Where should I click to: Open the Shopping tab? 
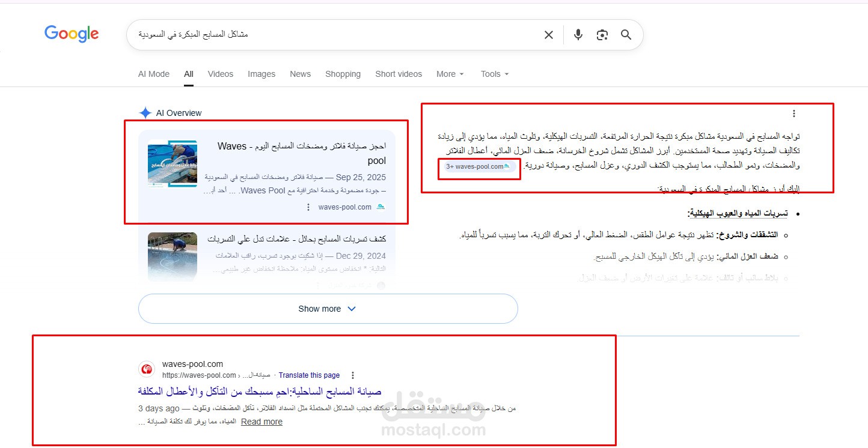[343, 74]
